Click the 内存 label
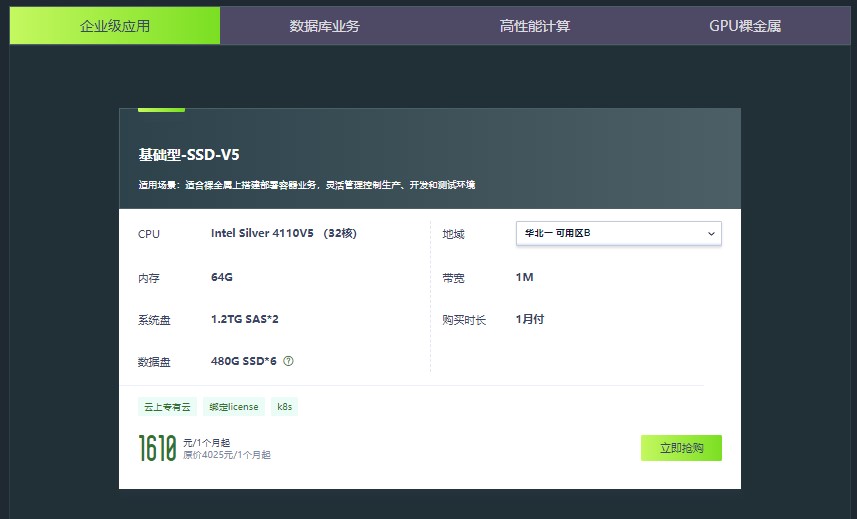 149,278
